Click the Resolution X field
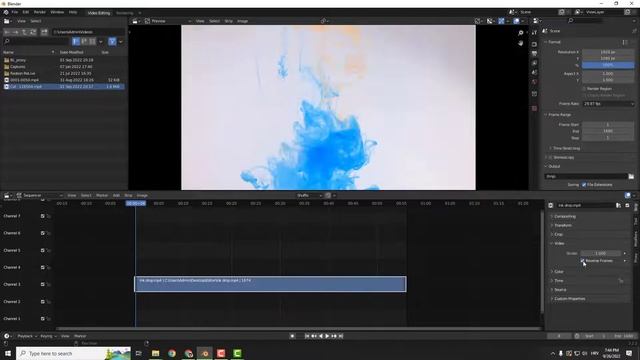 608,52
